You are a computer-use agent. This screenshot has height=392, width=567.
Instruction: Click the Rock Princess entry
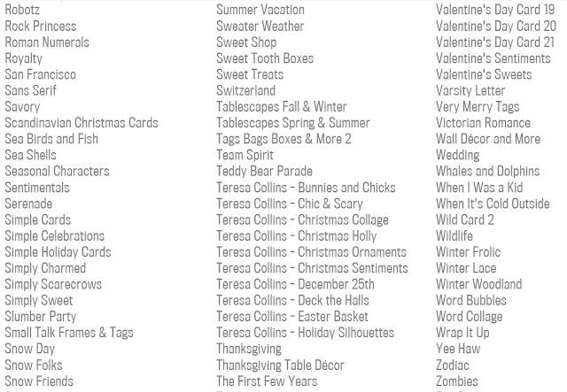(x=41, y=26)
